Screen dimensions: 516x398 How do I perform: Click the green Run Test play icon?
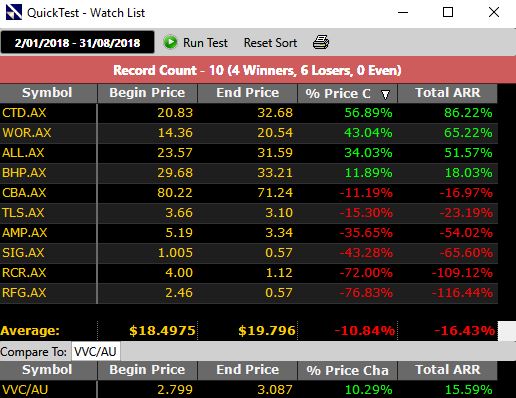click(170, 42)
